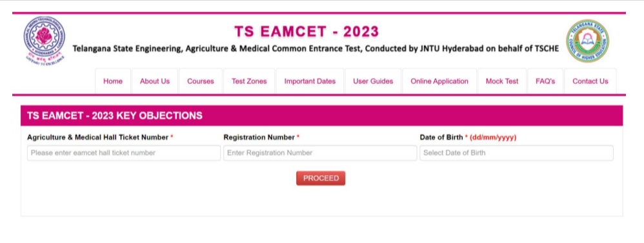Click the TS EAMCET - 2023 title heading
Image resolution: width=644 pixels, height=243 pixels.
(307, 32)
